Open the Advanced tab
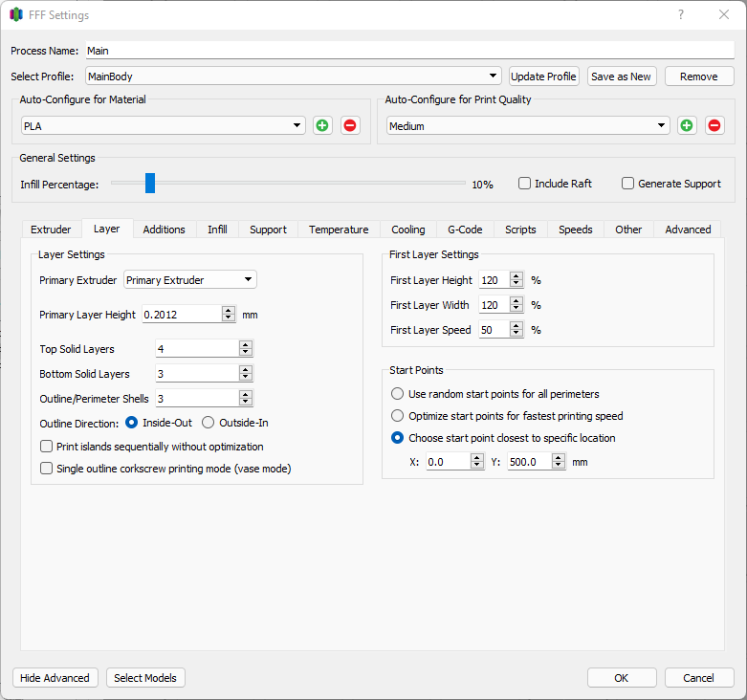The image size is (747, 700). pos(688,230)
